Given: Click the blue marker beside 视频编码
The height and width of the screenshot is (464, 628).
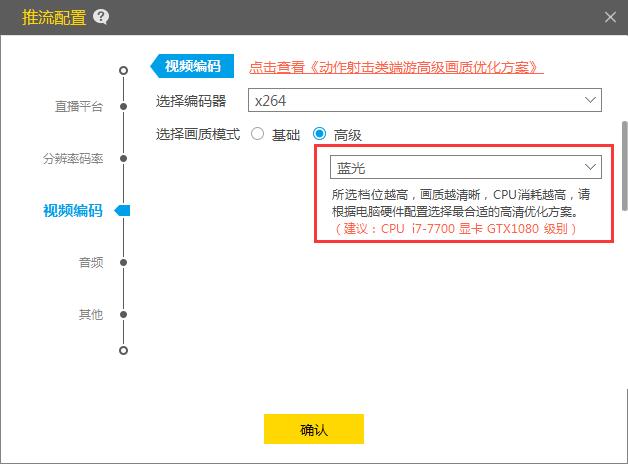Looking at the screenshot, I should pyautogui.click(x=122, y=211).
